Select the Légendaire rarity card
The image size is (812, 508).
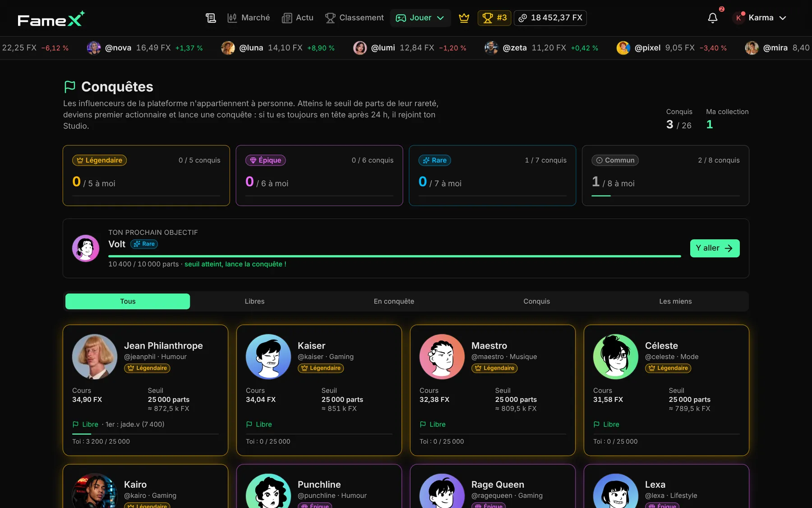(x=146, y=176)
